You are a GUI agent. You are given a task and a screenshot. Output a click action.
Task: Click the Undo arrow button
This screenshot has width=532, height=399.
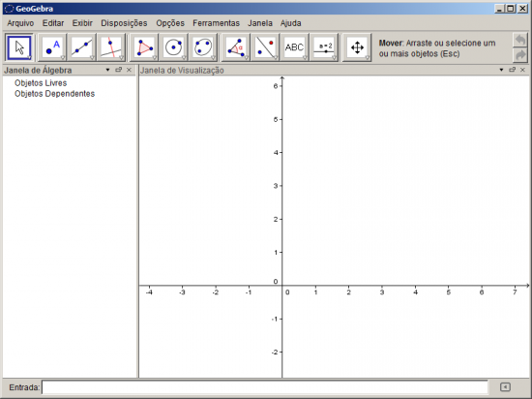point(520,40)
